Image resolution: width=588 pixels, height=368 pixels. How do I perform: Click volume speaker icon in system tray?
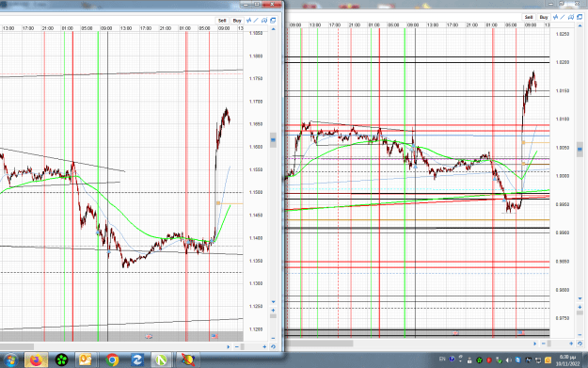pos(508,360)
